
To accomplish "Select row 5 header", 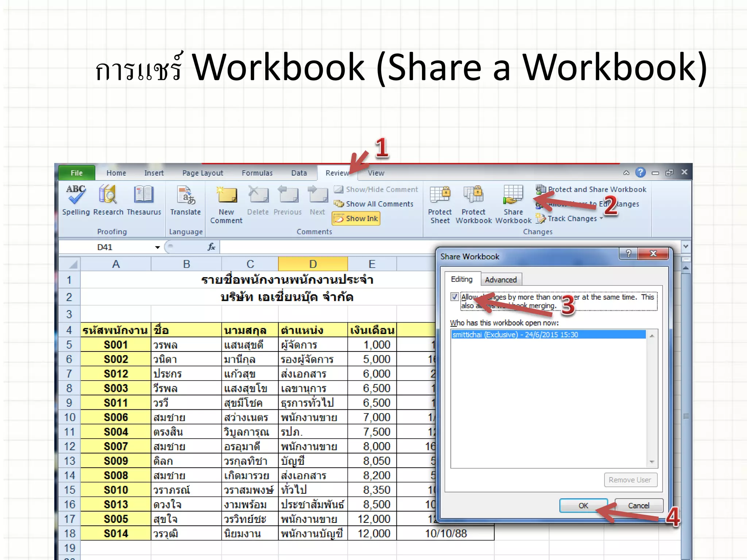I will click(x=69, y=345).
